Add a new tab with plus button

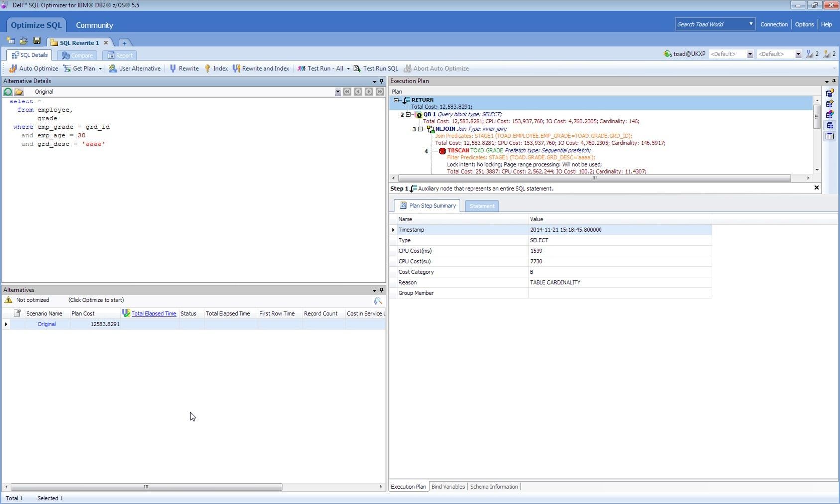[124, 43]
